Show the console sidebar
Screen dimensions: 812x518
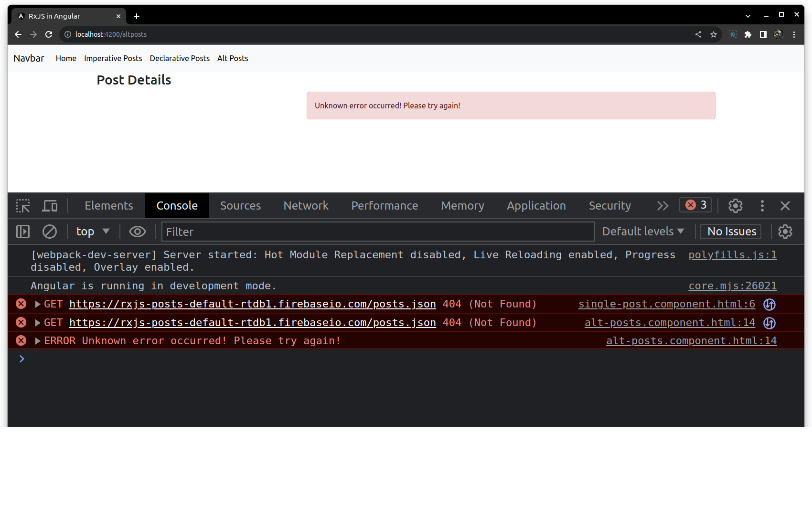click(x=22, y=232)
